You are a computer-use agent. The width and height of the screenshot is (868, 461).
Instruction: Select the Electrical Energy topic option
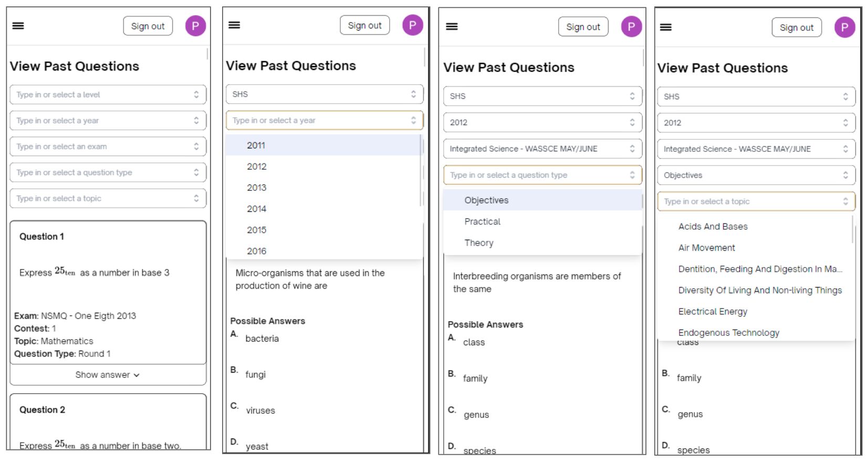point(713,312)
